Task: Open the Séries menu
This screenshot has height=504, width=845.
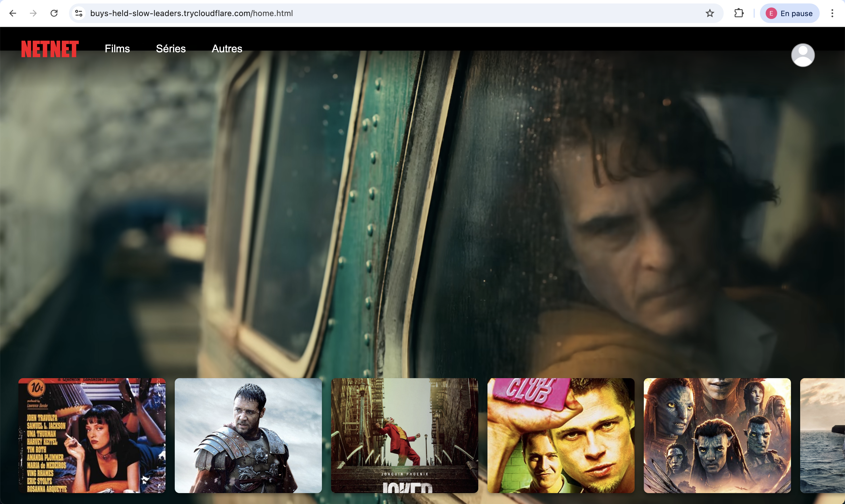Action: (170, 49)
